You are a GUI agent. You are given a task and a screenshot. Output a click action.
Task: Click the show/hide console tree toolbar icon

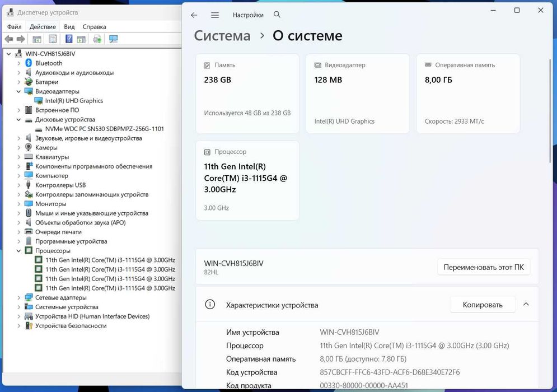point(37,39)
